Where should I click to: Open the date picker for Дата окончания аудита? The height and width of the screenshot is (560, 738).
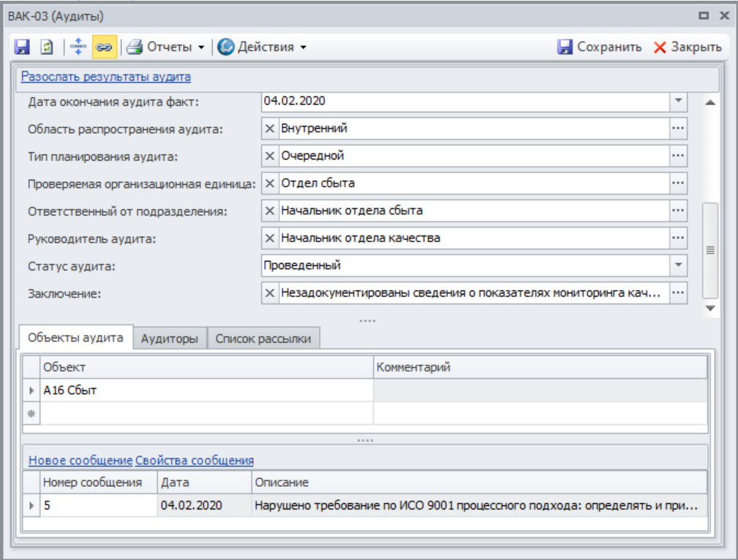(678, 101)
